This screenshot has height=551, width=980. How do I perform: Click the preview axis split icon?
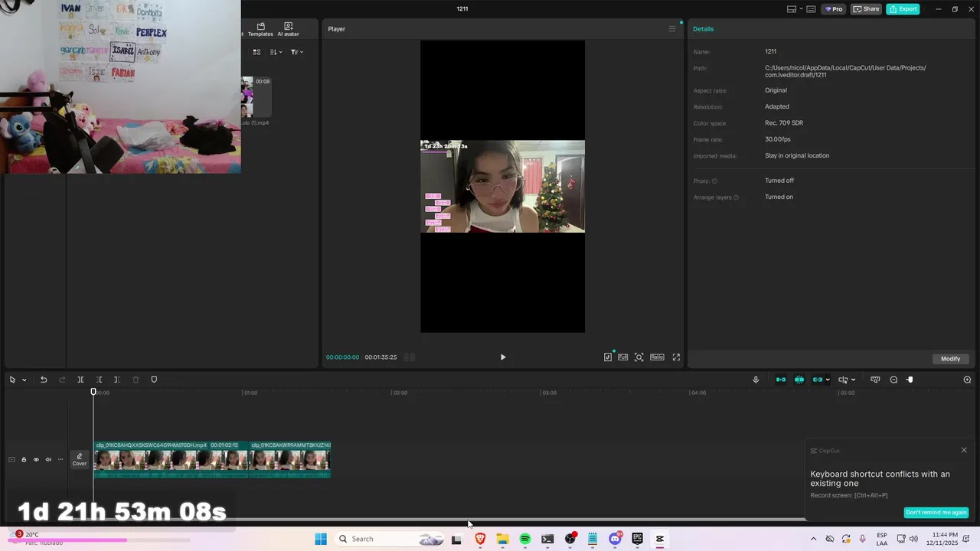tap(843, 380)
